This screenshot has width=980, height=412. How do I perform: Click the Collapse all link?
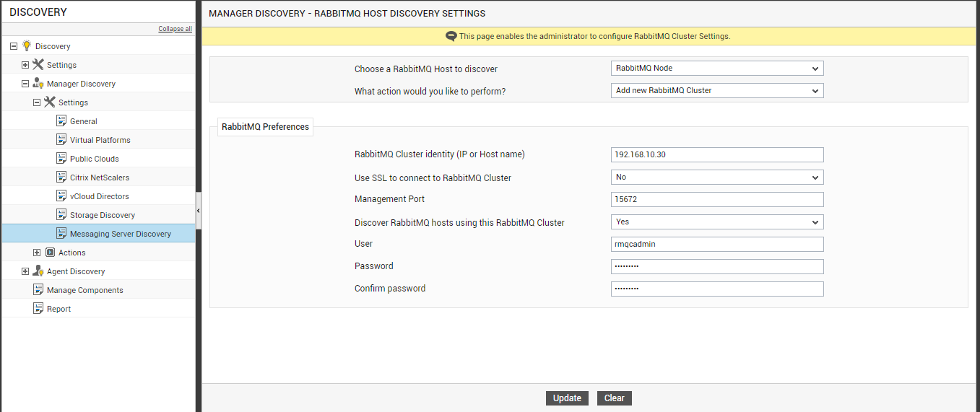pyautogui.click(x=175, y=29)
